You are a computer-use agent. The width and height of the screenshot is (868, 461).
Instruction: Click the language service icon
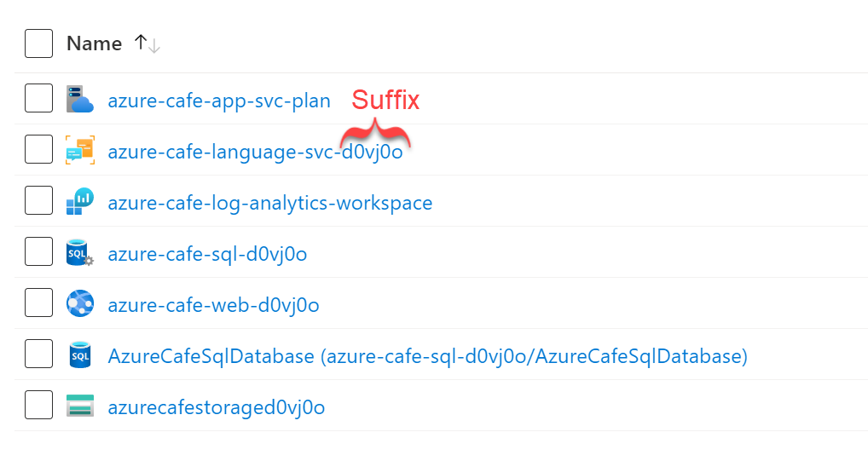click(x=80, y=151)
